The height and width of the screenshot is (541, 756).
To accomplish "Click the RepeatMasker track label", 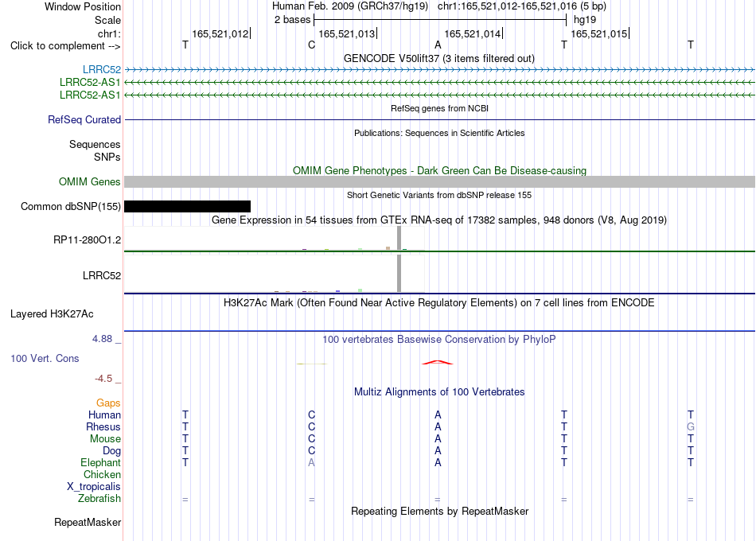I will point(88,522).
